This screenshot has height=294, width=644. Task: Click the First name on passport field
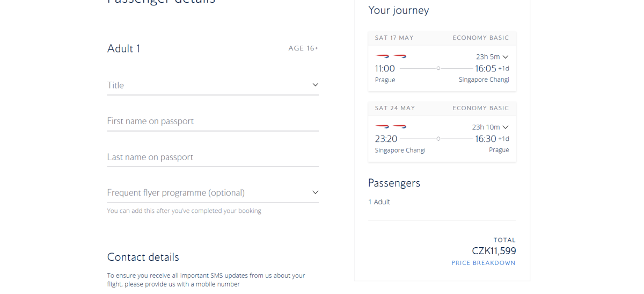coord(213,121)
